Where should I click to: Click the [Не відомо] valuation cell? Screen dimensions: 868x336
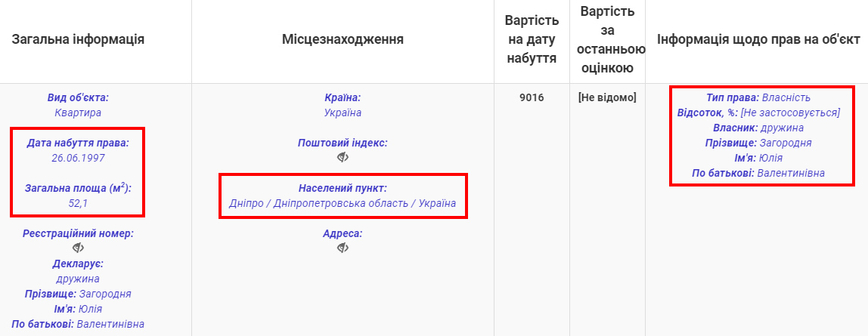pyautogui.click(x=606, y=97)
